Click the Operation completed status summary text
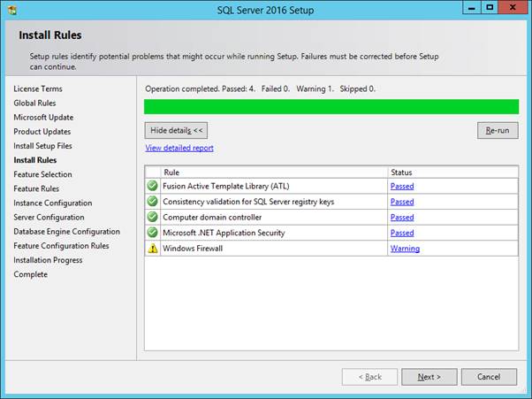Image resolution: width=532 pixels, height=399 pixels. pyautogui.click(x=260, y=89)
